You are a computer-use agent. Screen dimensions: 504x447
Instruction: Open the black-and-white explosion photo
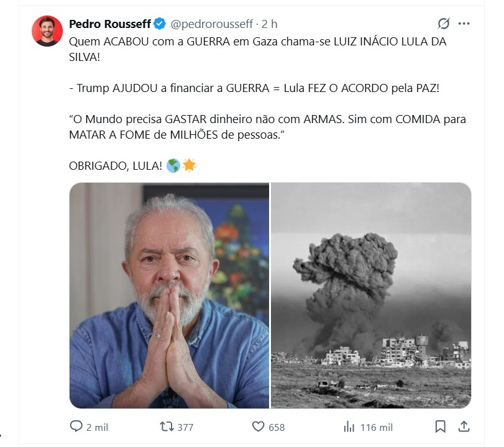click(371, 295)
